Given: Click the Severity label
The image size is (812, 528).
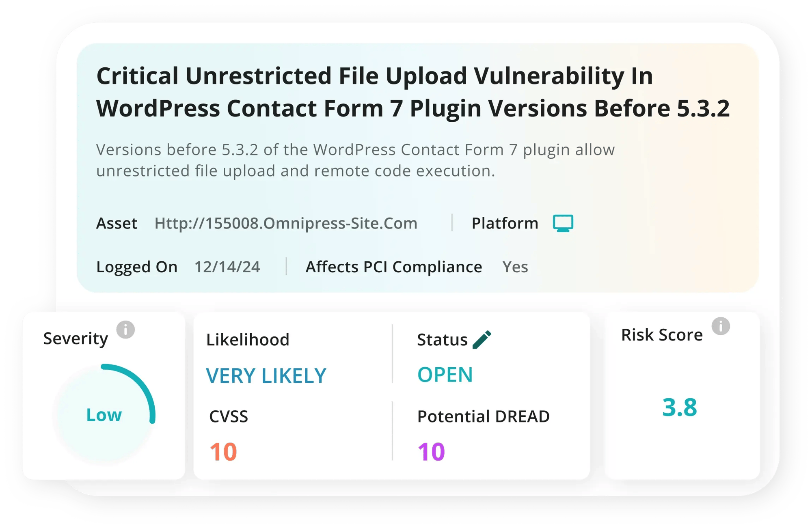Looking at the screenshot, I should pyautogui.click(x=76, y=338).
